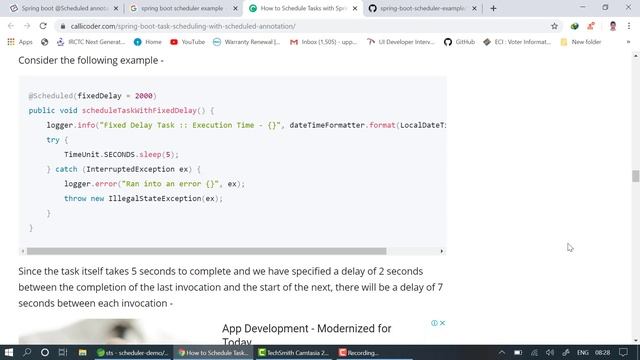Click the code block horizontal scrollbar thumb

point(207,251)
